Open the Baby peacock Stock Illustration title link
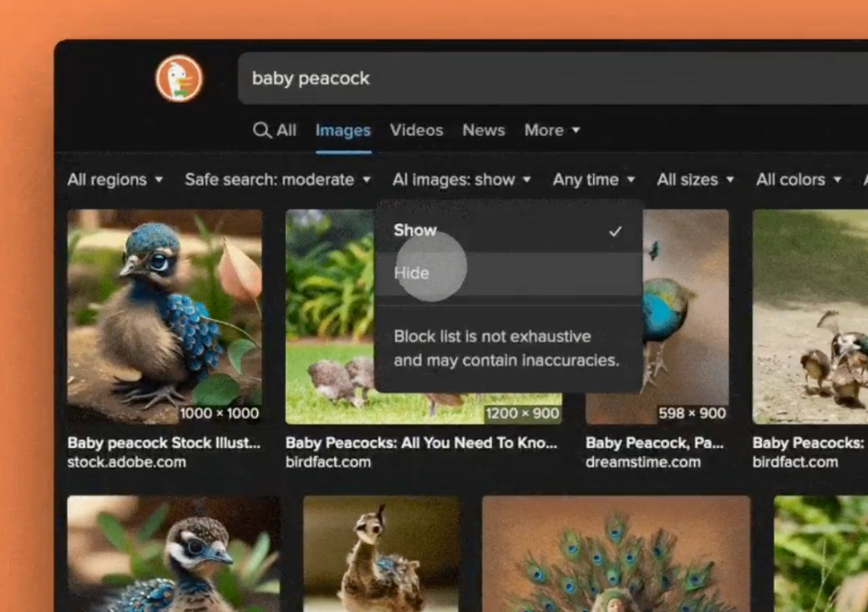The image size is (868, 612). (164, 442)
